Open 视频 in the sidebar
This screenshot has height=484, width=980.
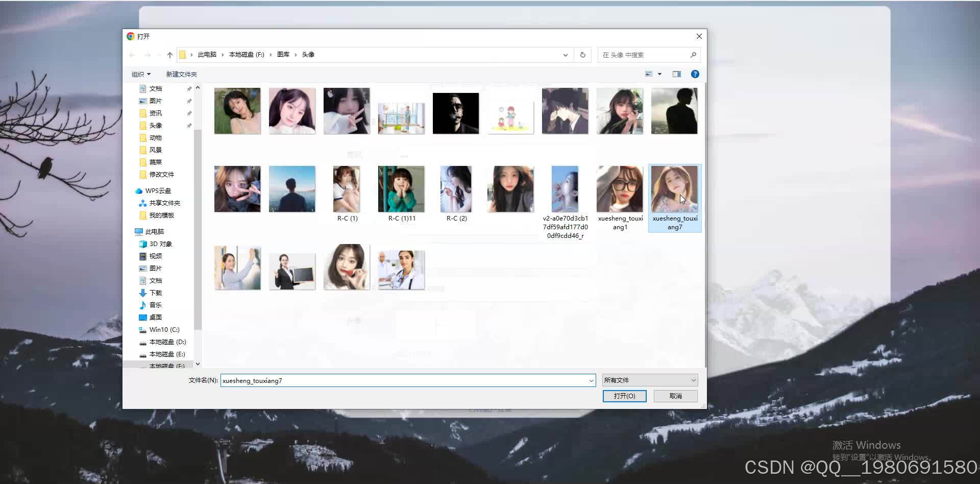click(155, 256)
